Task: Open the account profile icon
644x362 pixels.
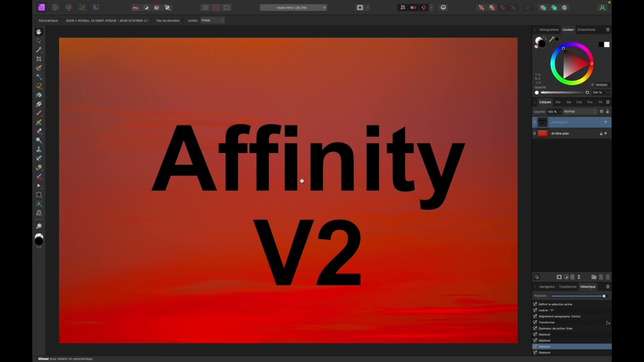Action: (x=602, y=8)
